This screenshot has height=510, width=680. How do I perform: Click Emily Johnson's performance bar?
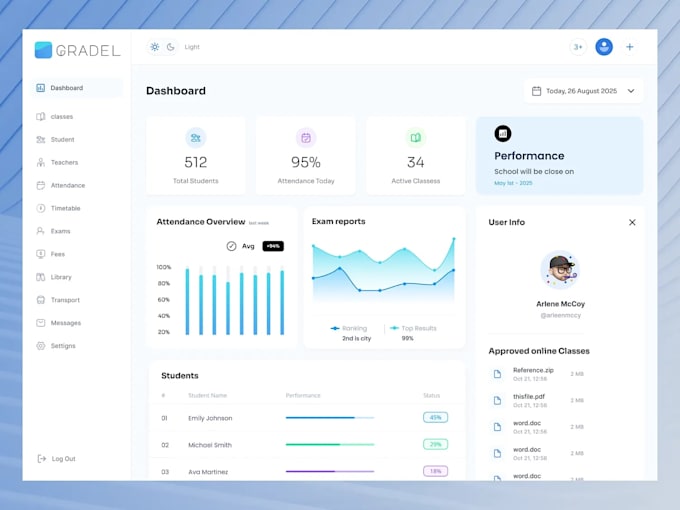[330, 418]
